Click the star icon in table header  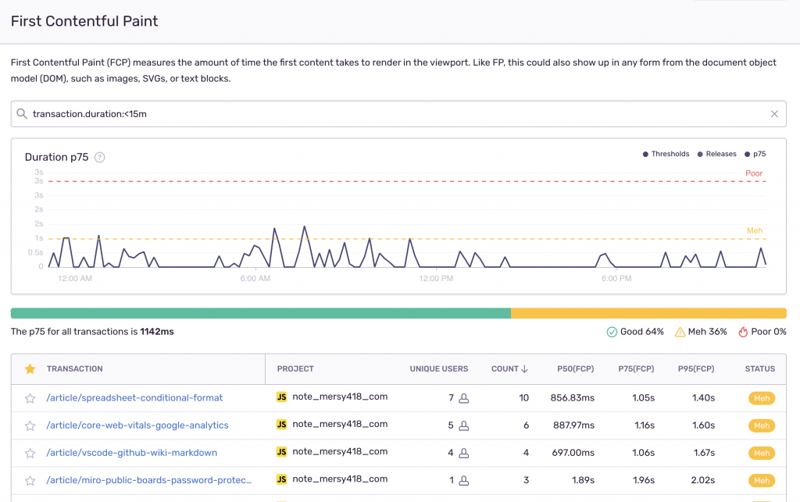point(30,369)
